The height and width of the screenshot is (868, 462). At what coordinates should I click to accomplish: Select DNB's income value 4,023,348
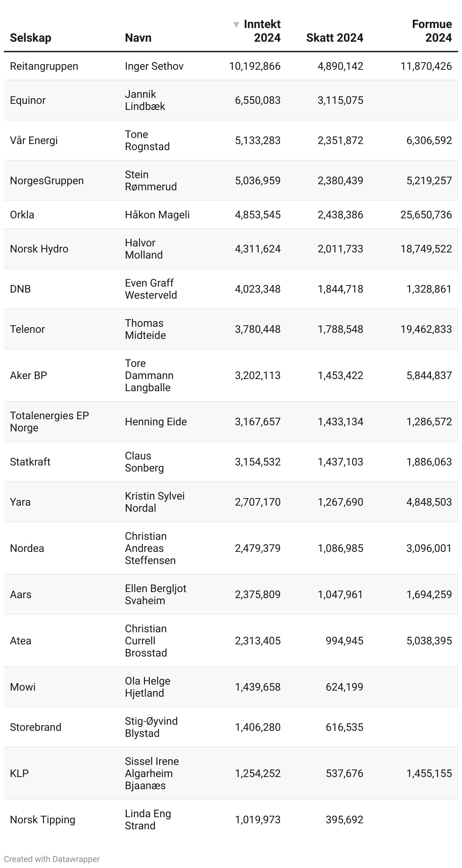click(x=258, y=289)
